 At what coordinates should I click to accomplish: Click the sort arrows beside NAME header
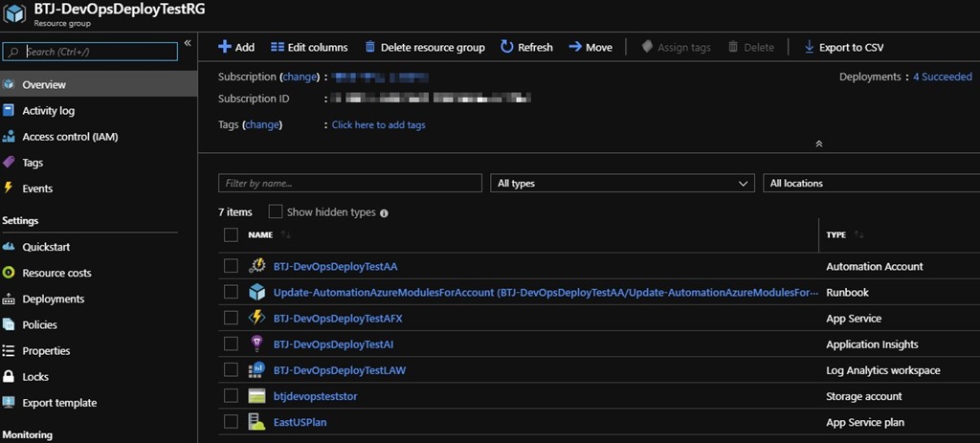[x=285, y=235]
